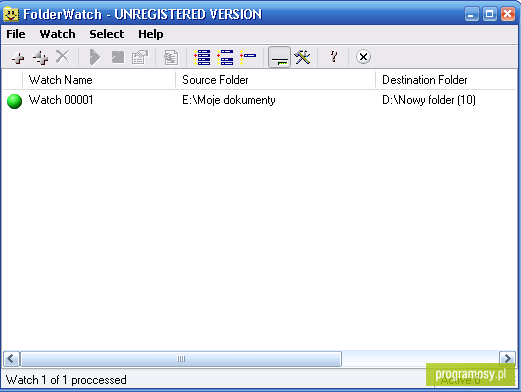Click the question mark help icon
The image size is (521, 392).
pos(333,57)
